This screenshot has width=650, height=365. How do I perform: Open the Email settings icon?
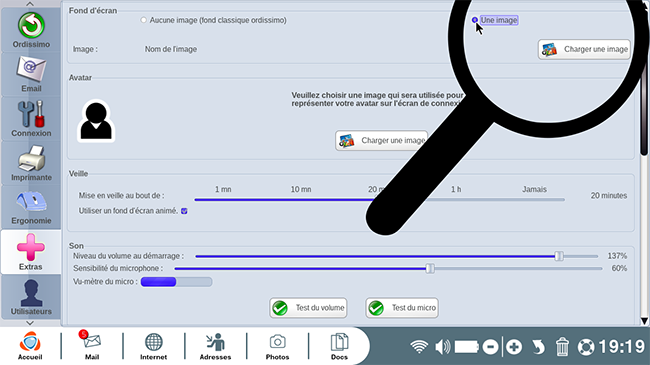[31, 74]
